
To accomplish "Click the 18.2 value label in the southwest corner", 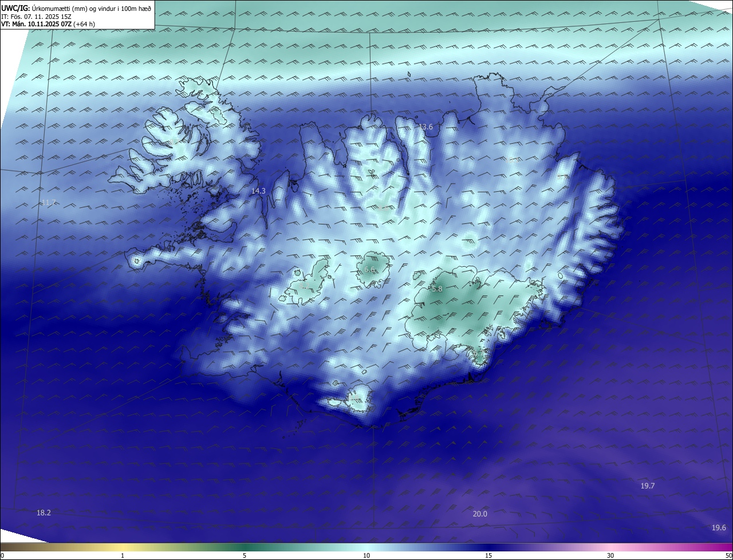I will (44, 512).
